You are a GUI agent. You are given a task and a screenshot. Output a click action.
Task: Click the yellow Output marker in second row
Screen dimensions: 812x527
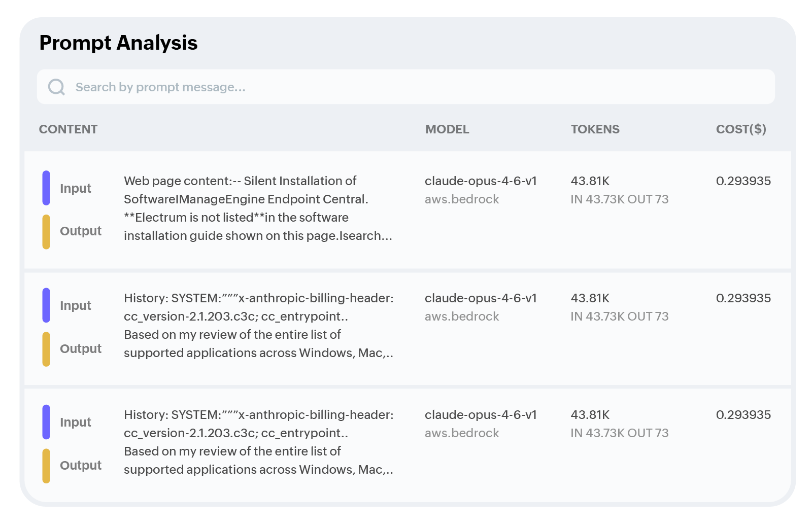click(46, 349)
